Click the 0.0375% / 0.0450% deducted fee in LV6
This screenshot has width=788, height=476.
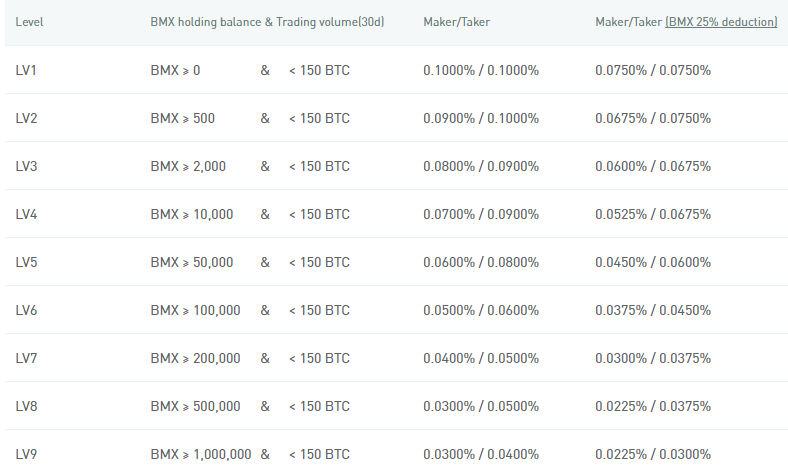tap(653, 310)
